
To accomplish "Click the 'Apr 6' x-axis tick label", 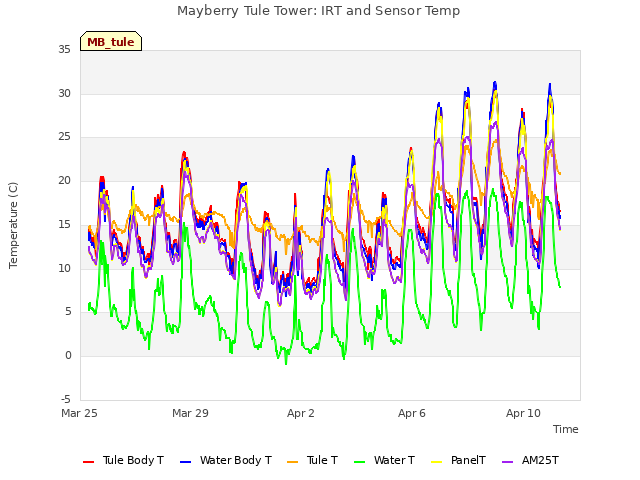I will pyautogui.click(x=412, y=413).
